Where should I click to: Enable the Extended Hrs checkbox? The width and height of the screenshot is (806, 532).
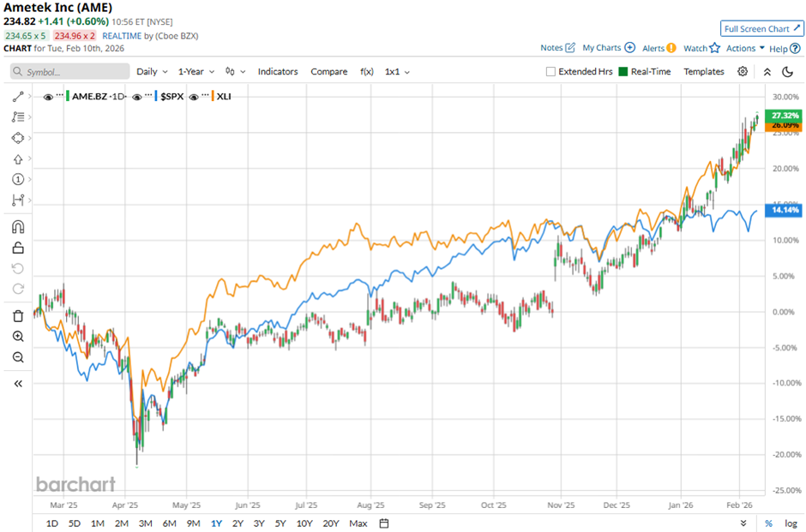click(550, 72)
